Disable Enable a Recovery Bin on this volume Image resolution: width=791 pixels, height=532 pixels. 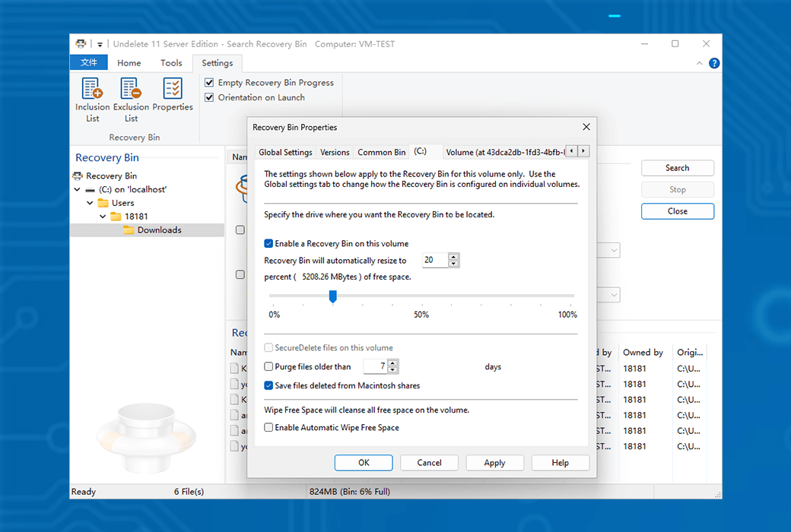click(x=268, y=244)
